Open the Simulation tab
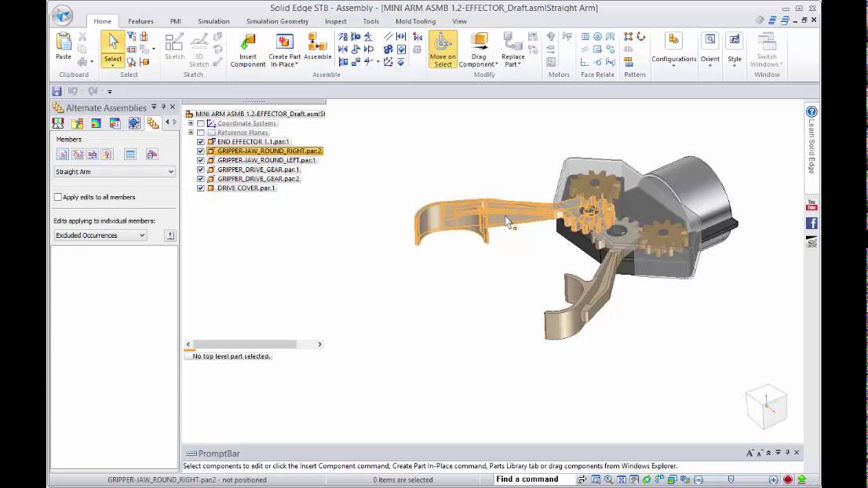Screen dimensions: 868x488 coord(213,21)
